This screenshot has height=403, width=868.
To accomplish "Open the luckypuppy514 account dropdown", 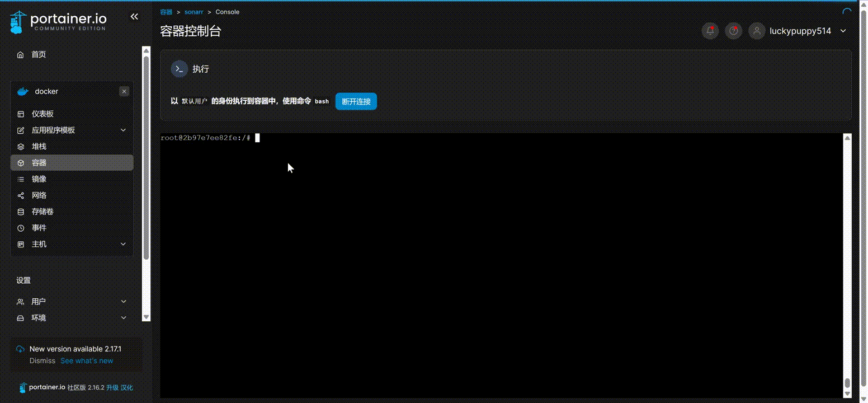I will click(x=800, y=31).
